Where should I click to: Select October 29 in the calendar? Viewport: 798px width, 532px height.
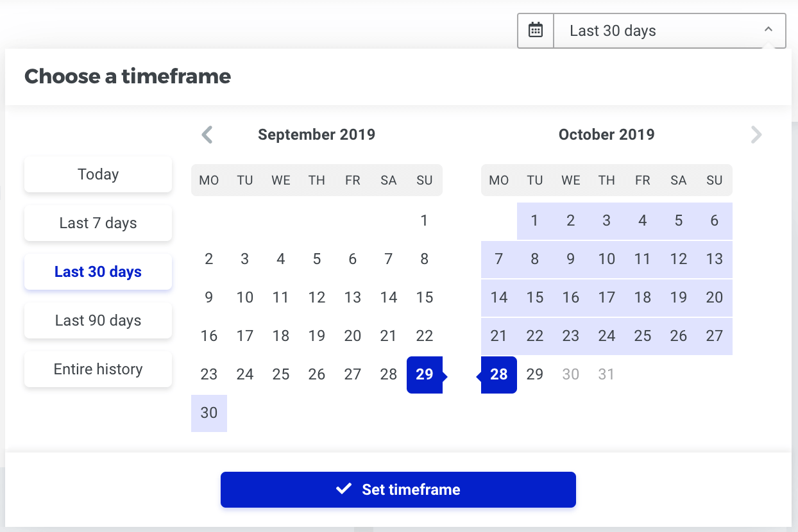535,374
